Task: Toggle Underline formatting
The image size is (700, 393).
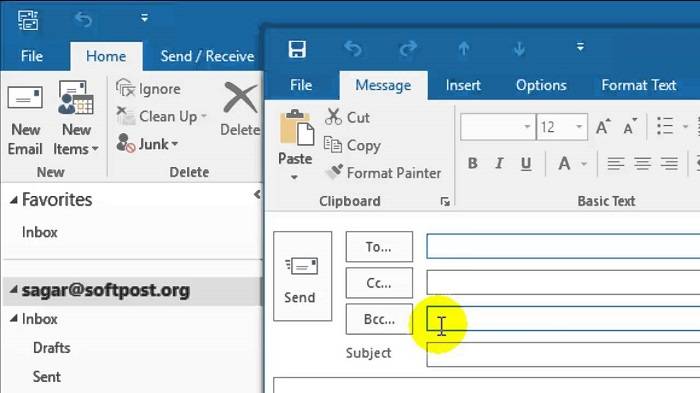Action: 526,164
